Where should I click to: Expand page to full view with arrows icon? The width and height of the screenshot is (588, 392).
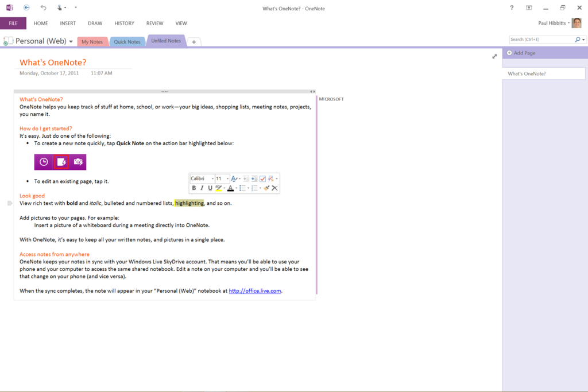[494, 56]
